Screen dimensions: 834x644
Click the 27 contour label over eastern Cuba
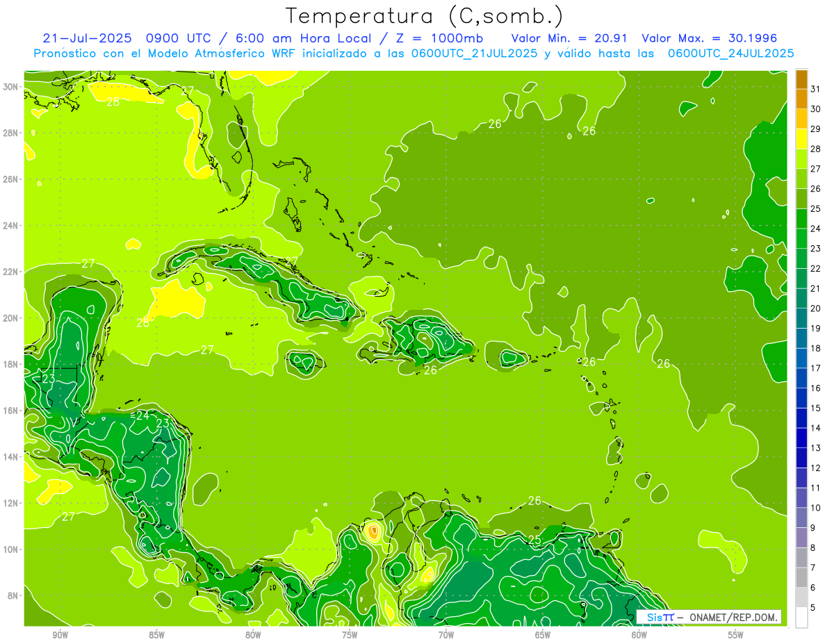click(291, 262)
